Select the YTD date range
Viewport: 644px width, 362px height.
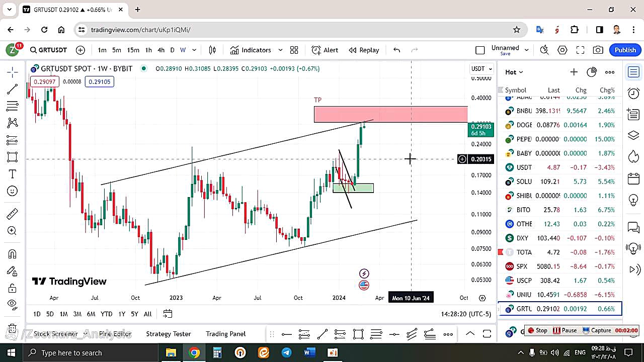coord(106,314)
